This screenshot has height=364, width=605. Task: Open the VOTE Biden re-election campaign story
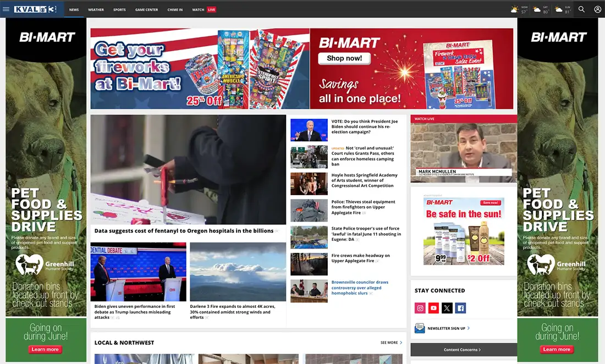[365, 126]
